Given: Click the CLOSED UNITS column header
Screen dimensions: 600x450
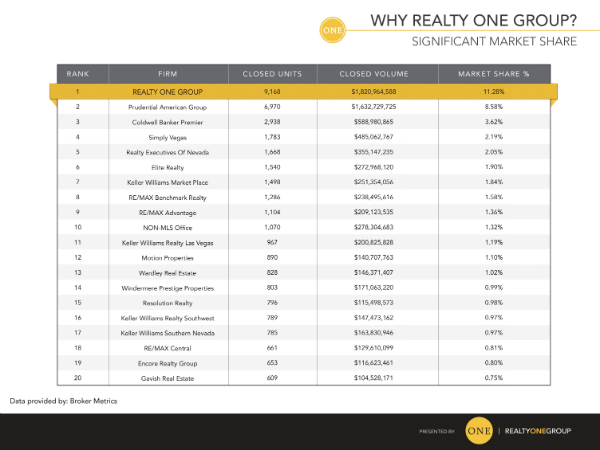Looking at the screenshot, I should click(272, 74).
